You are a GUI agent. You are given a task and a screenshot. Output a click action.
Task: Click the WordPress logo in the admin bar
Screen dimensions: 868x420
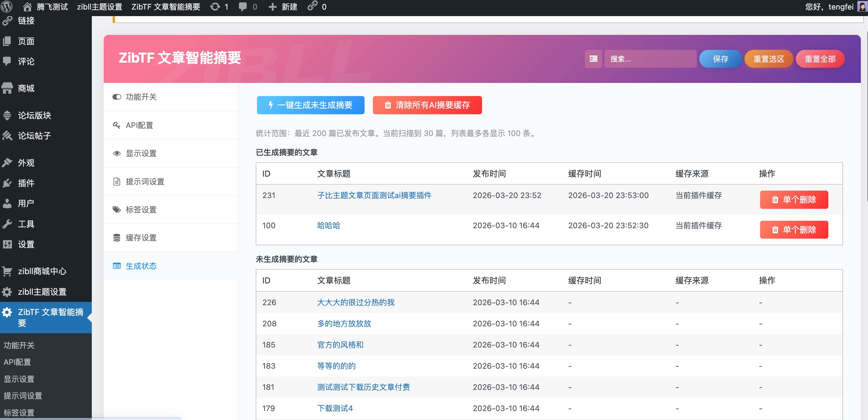coord(7,6)
